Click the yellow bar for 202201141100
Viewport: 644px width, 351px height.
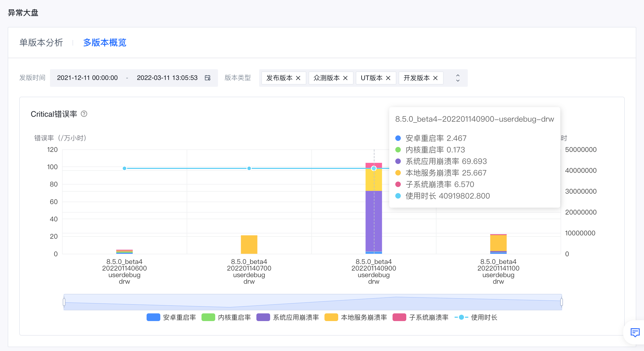(x=498, y=243)
